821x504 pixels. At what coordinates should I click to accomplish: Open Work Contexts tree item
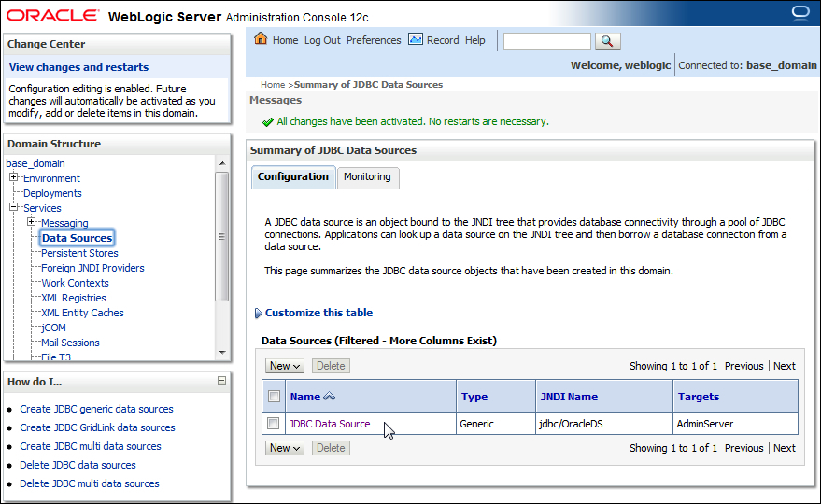coord(75,283)
